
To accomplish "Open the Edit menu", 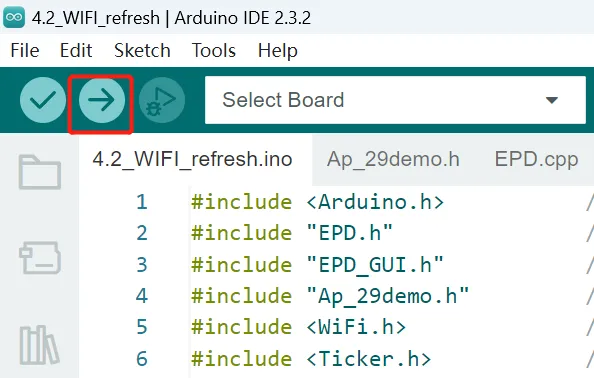I will tap(76, 50).
